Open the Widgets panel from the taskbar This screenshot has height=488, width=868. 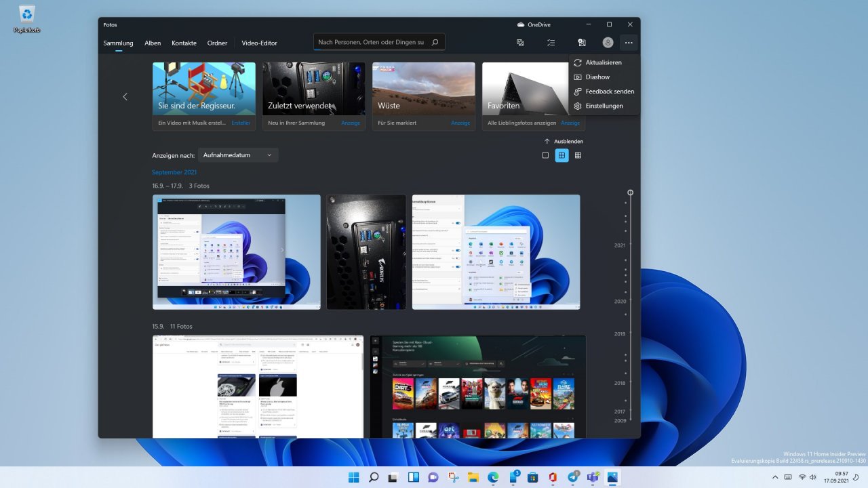413,477
